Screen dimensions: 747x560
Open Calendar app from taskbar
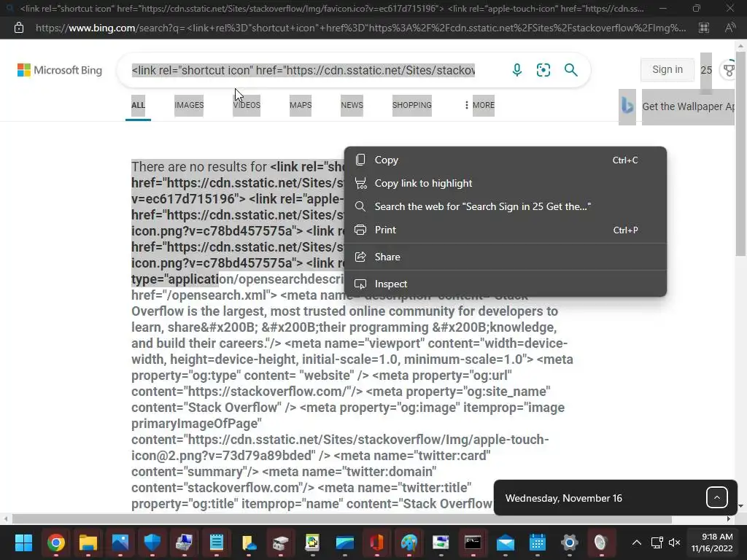(538, 542)
